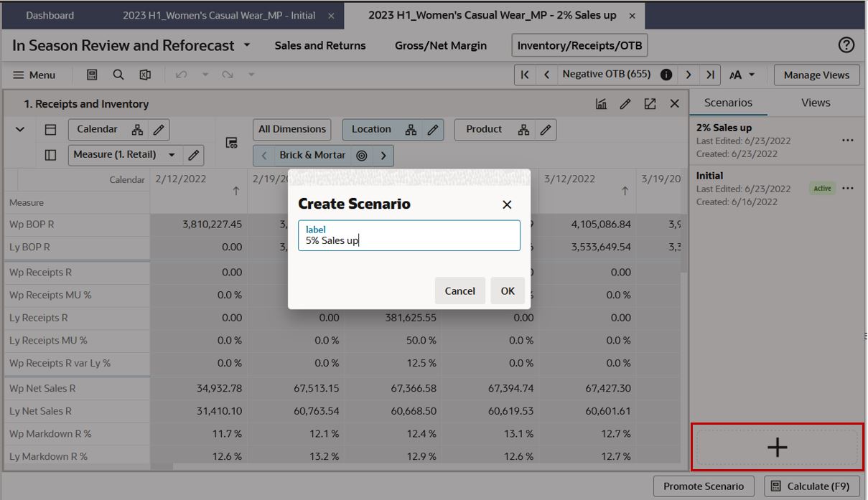
Task: Expand the Receipts and Inventory panel to full screen
Action: pyautogui.click(x=650, y=103)
